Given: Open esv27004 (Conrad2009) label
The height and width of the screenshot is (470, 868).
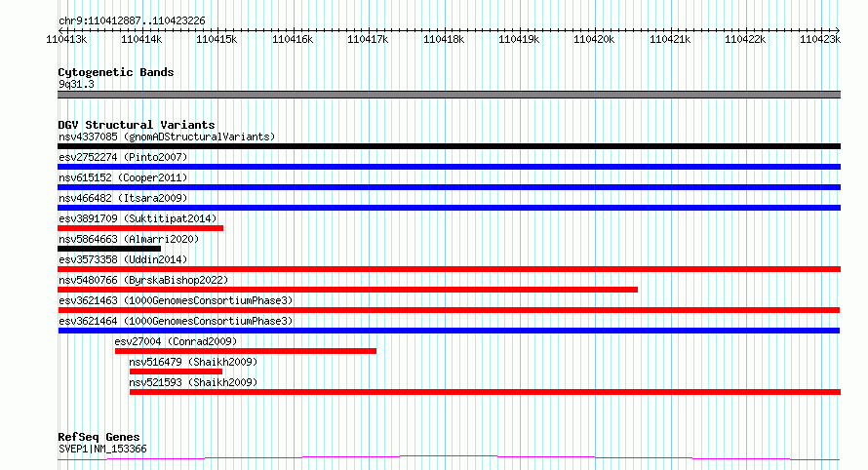Looking at the screenshot, I should [176, 341].
